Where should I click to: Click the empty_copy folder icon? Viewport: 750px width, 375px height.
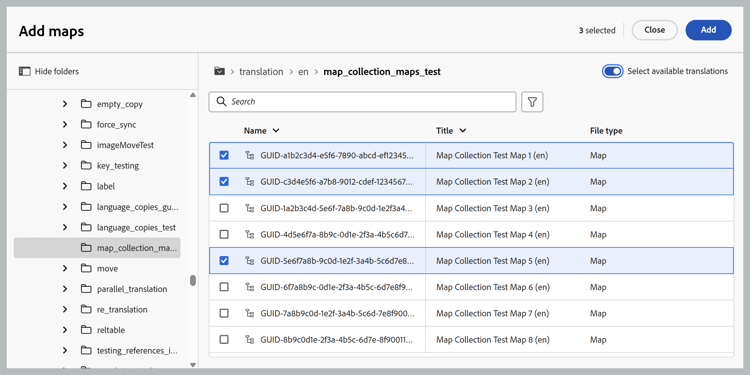86,104
